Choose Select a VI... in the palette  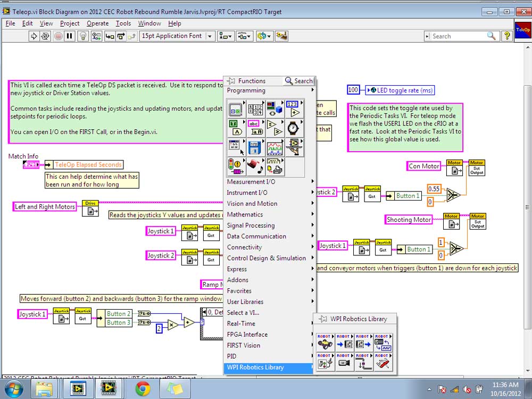pos(270,313)
